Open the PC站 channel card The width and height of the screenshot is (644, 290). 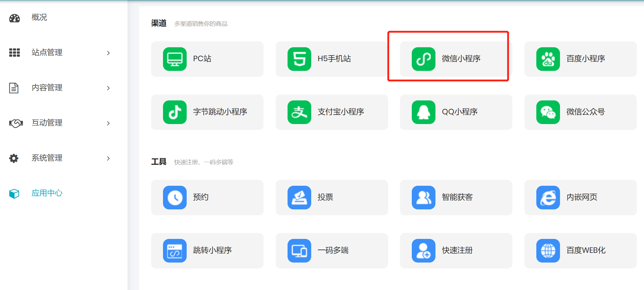click(207, 59)
